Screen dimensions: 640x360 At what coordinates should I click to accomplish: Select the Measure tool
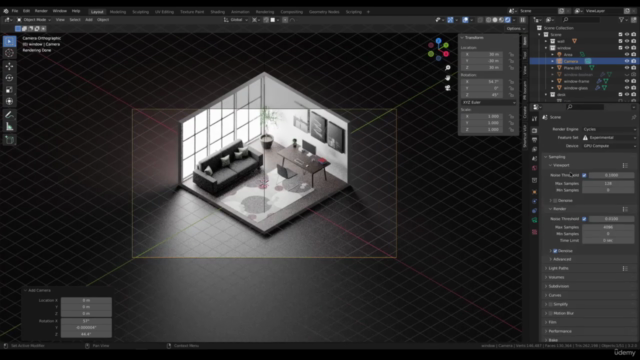click(9, 127)
